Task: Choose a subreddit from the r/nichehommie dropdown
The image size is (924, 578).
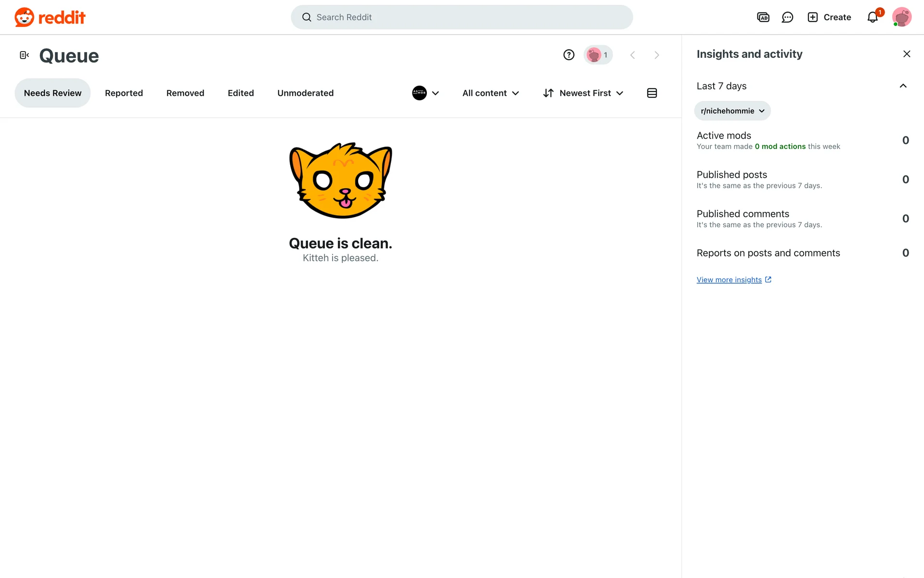Action: [x=732, y=111]
